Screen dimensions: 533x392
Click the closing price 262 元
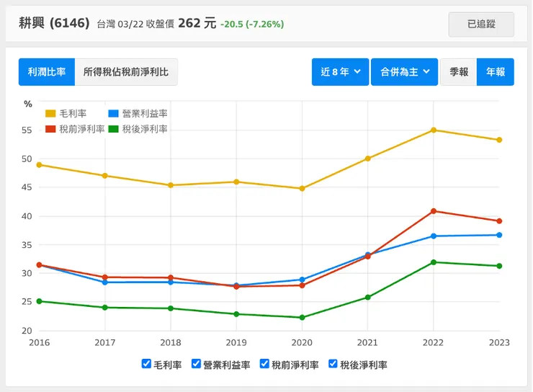[x=197, y=24]
